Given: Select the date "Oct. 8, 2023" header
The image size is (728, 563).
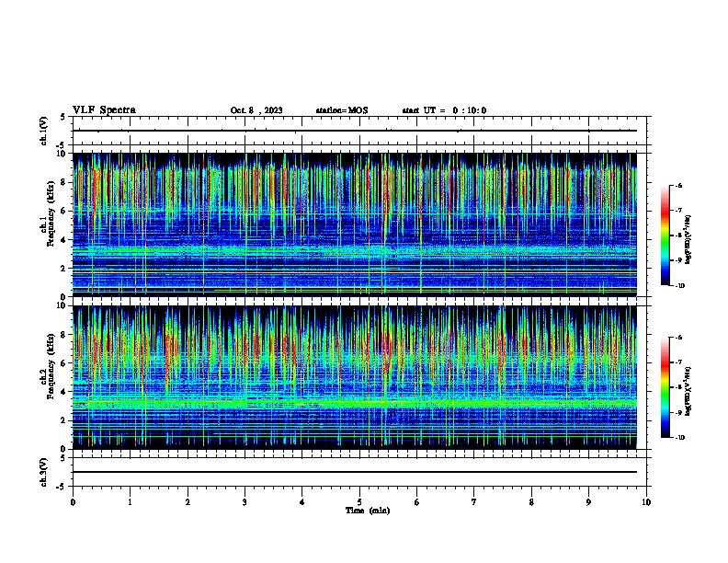Looking at the screenshot, I should 256,110.
